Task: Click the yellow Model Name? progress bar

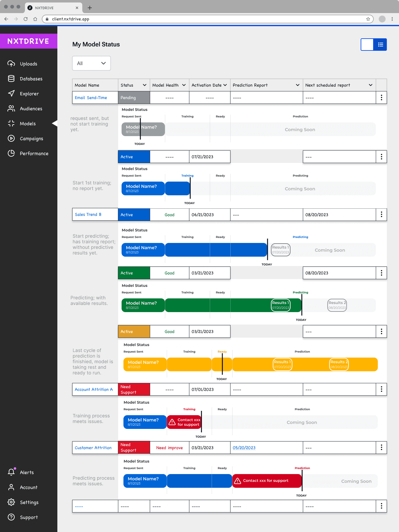Action: 145,364
